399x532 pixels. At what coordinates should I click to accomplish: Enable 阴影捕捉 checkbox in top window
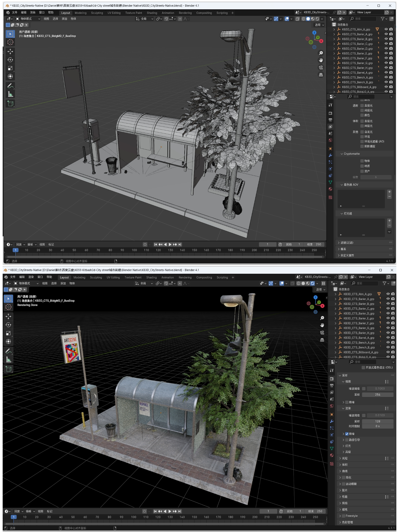pyautogui.click(x=362, y=146)
